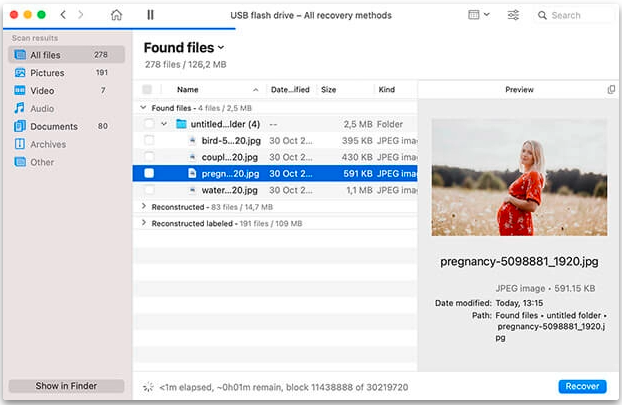622x405 pixels.
Task: Go back with the left arrow
Action: click(63, 15)
